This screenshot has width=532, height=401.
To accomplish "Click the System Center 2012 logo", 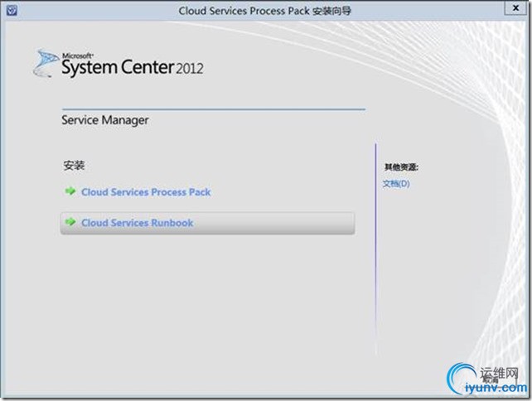I will (118, 64).
